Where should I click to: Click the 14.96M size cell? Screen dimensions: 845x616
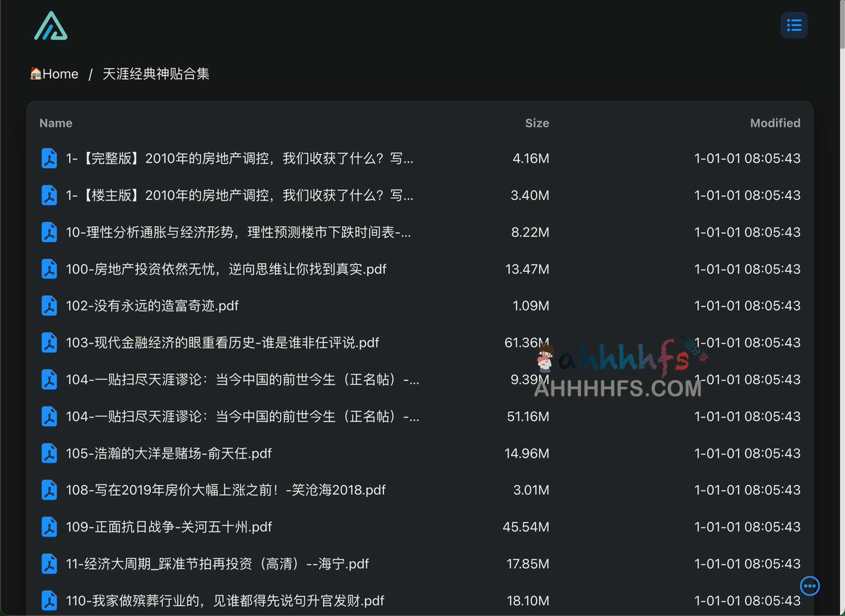[527, 453]
